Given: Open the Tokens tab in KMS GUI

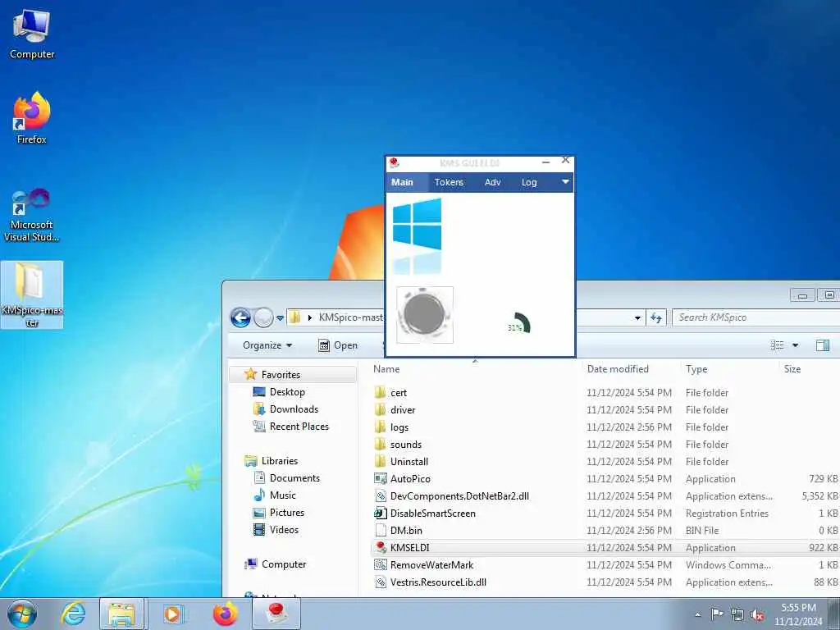Looking at the screenshot, I should 449,182.
